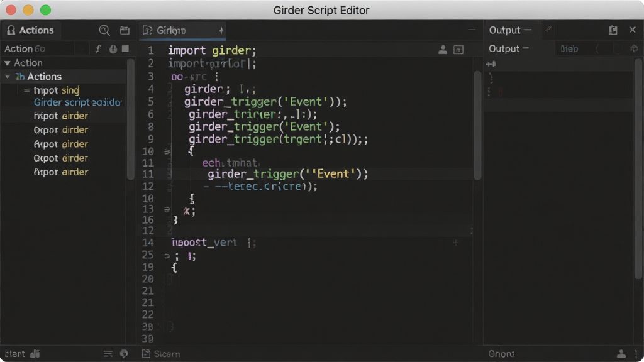Click highlighted line girder_trigger(''Event'')

[x=288, y=174]
